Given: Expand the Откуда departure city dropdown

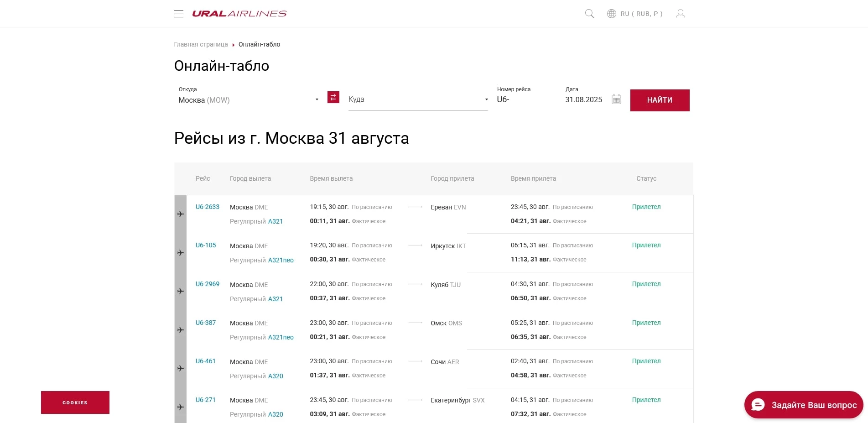Looking at the screenshot, I should (317, 99).
